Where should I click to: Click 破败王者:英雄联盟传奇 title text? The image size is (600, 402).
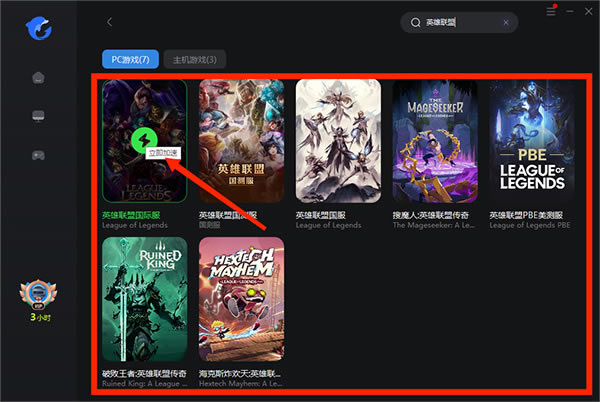point(144,373)
